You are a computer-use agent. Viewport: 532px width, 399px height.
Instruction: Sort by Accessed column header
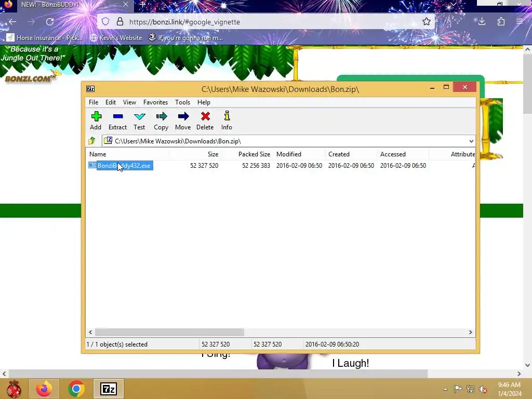point(403,154)
